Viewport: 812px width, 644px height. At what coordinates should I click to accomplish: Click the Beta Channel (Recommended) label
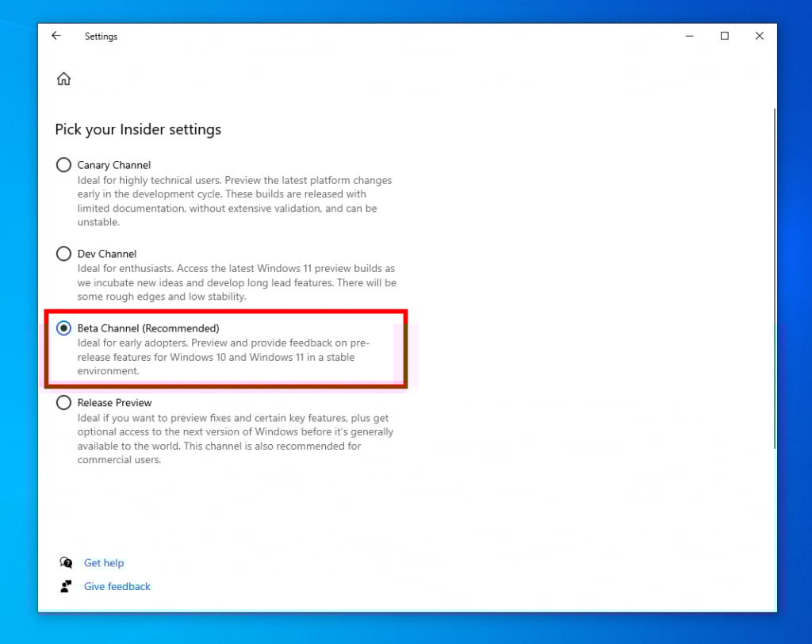[148, 328]
